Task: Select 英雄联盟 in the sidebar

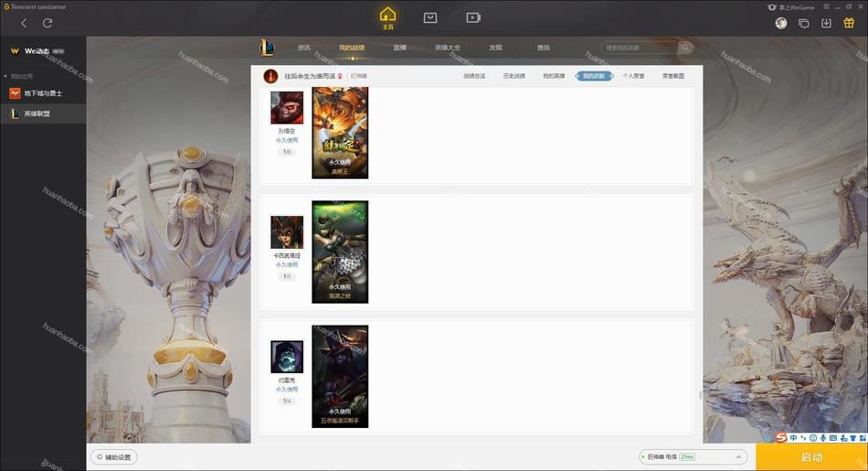Action: [43, 113]
